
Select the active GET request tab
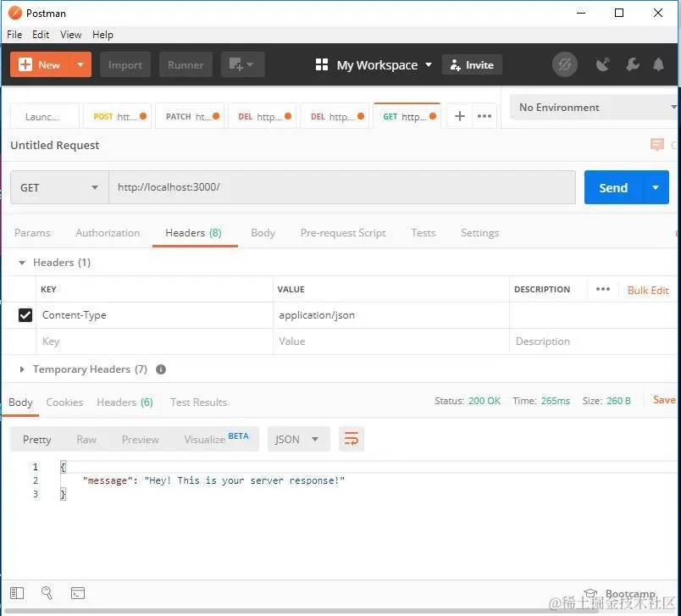(x=407, y=116)
